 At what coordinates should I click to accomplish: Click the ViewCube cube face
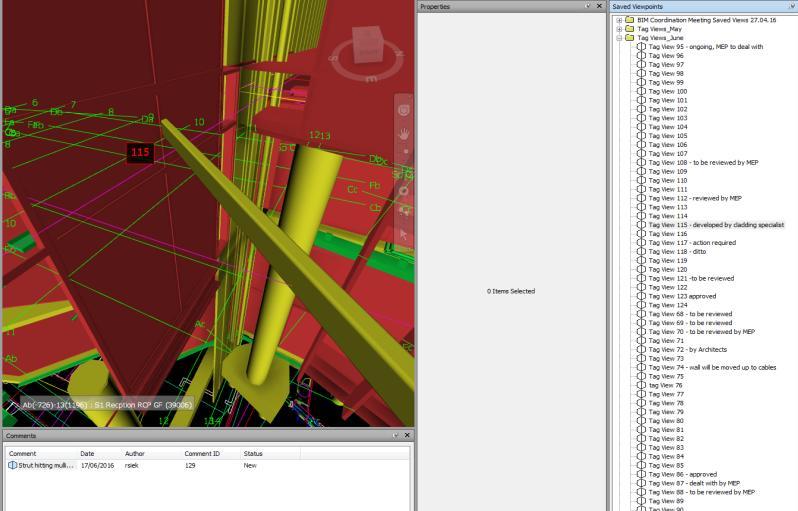pyautogui.click(x=367, y=44)
